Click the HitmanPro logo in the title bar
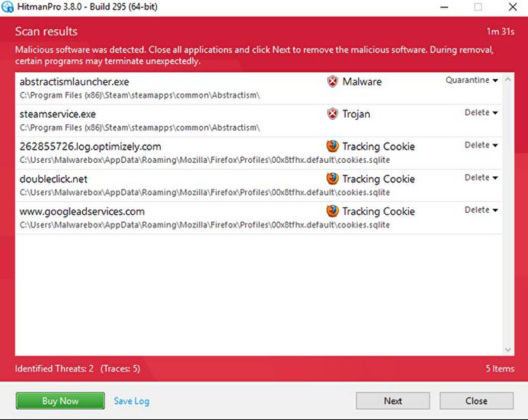Image resolution: width=528 pixels, height=420 pixels. coord(8,7)
